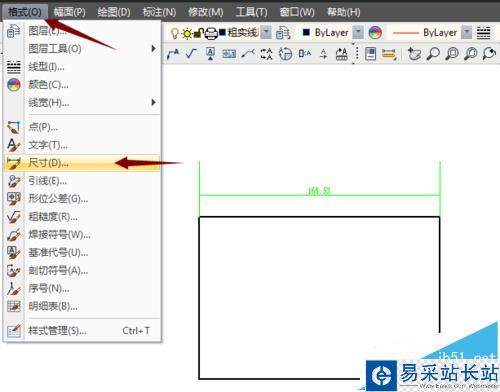Select 剖切符号(A)... entry

coord(82,271)
